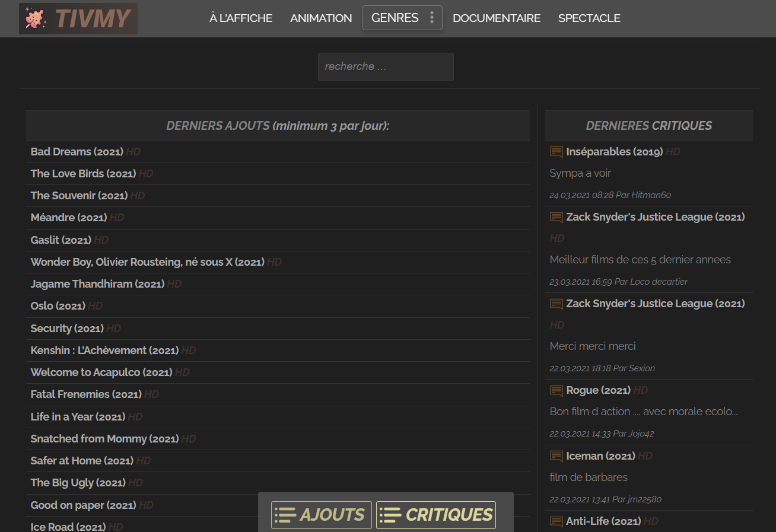Click the recherche search field

click(386, 66)
